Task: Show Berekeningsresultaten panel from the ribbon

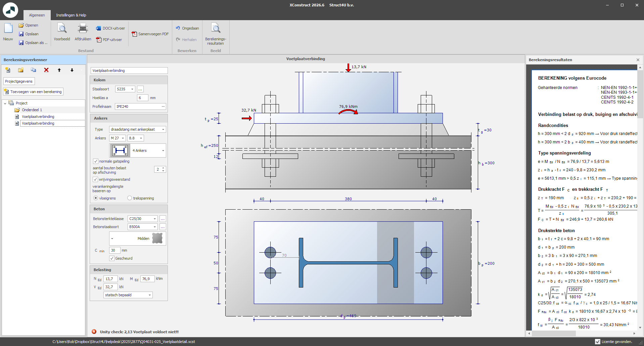Action: [216, 29]
